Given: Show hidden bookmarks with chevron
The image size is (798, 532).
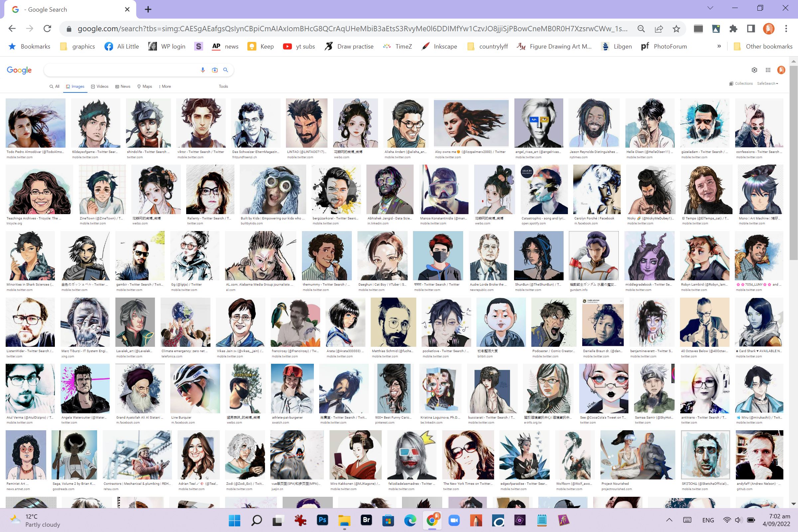Looking at the screenshot, I should click(719, 47).
